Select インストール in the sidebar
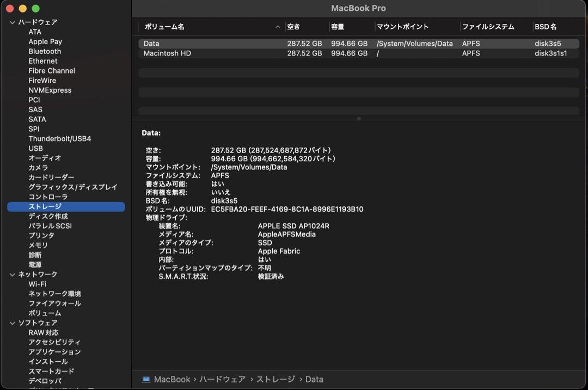This screenshot has height=390, width=588. click(x=48, y=362)
